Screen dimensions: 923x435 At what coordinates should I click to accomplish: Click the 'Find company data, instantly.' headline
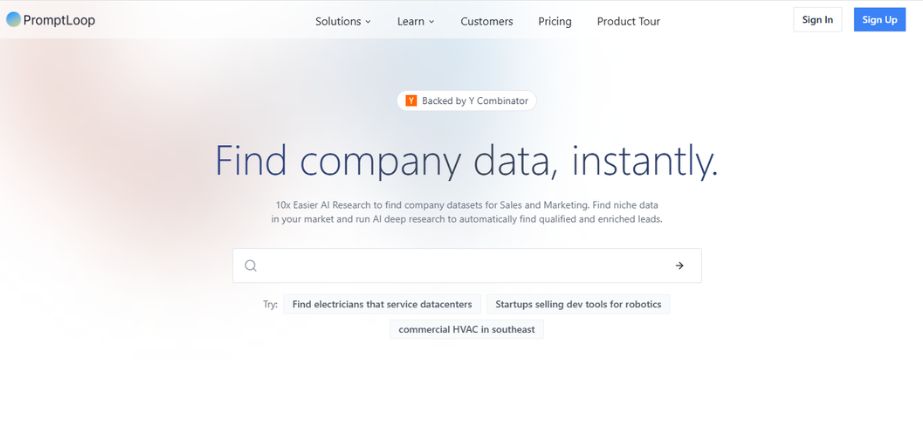[x=466, y=160]
